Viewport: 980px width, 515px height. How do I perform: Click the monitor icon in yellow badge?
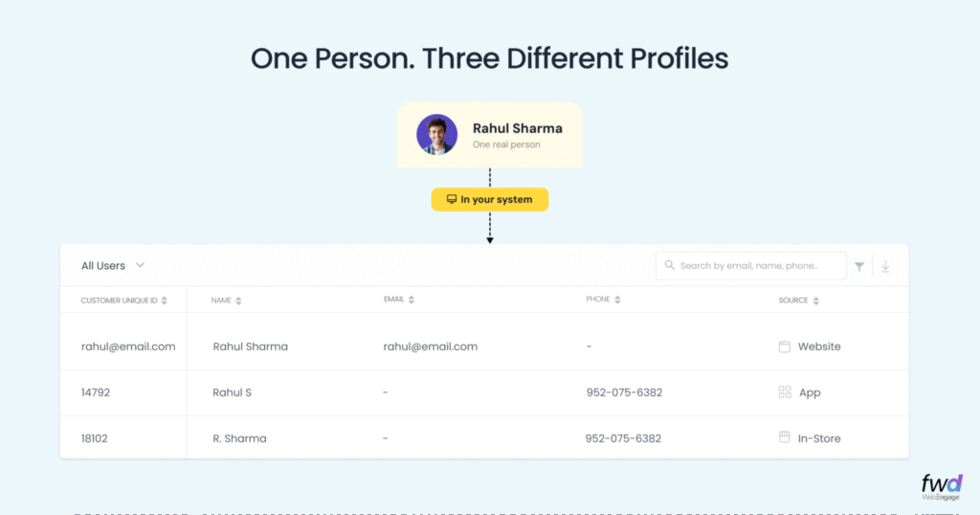point(452,200)
